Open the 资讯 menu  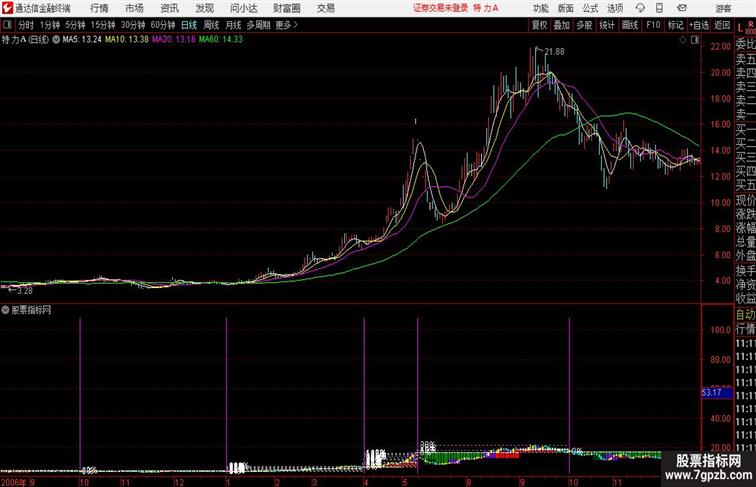169,8
